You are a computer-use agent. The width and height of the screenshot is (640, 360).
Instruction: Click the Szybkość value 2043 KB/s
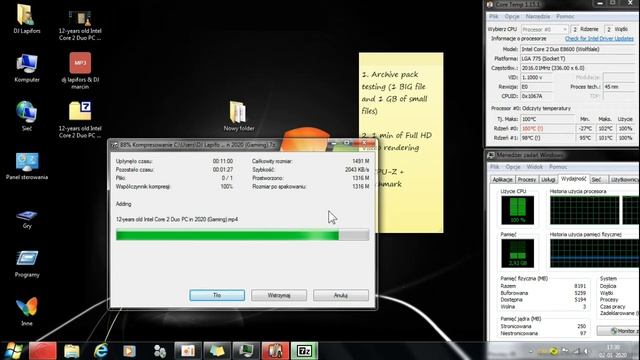point(357,169)
